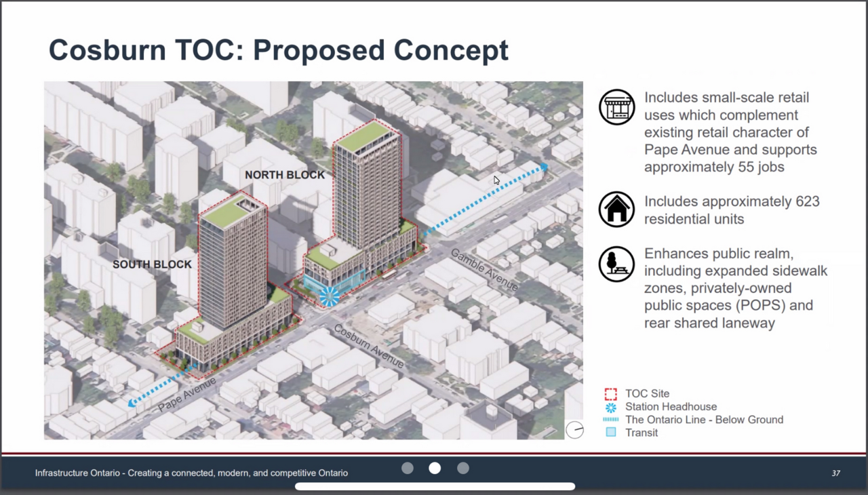Screen dimensions: 868x495
Task: Click the Station Headhouse marker on the map
Action: (x=330, y=296)
